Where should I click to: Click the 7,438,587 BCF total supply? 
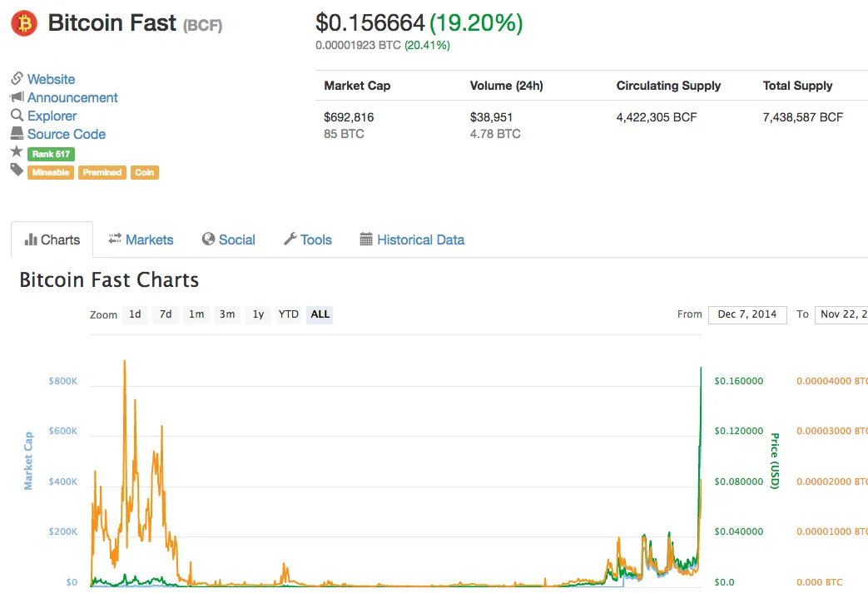(x=803, y=117)
